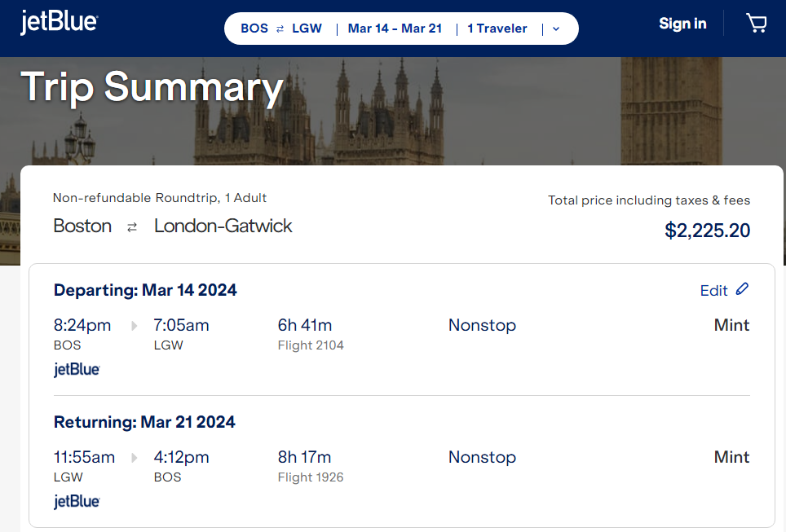The height and width of the screenshot is (532, 786).
Task: Open the shopping cart
Action: click(x=756, y=24)
